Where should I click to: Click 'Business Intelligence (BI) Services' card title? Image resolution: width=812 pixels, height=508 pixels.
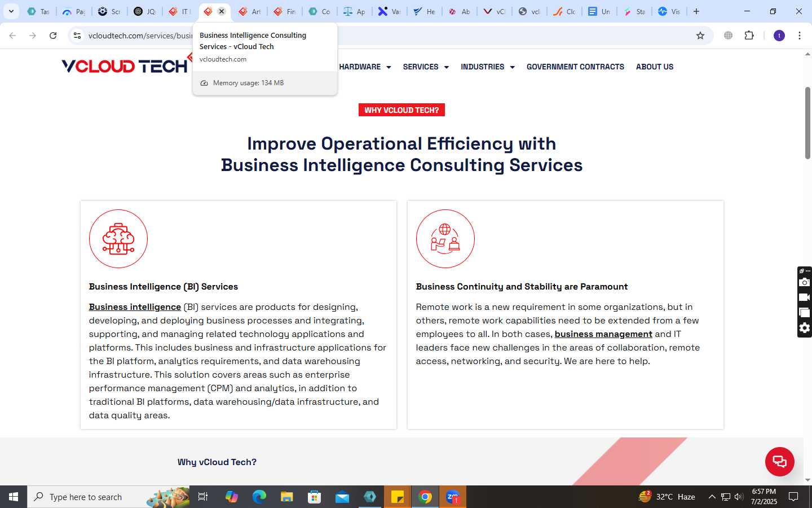click(164, 287)
